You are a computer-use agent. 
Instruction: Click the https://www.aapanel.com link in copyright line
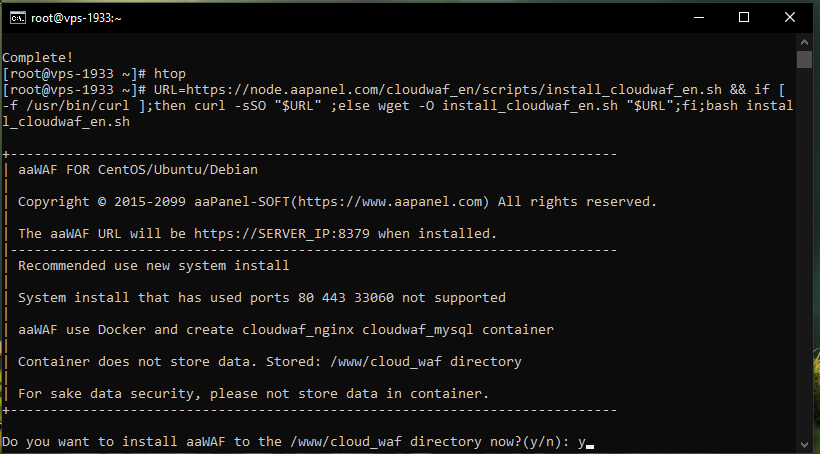coord(388,202)
